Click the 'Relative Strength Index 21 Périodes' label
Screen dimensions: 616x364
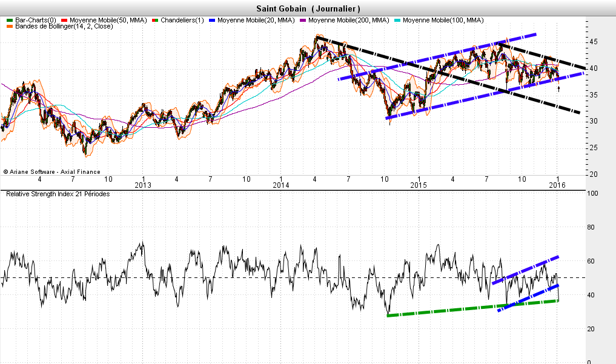click(58, 194)
